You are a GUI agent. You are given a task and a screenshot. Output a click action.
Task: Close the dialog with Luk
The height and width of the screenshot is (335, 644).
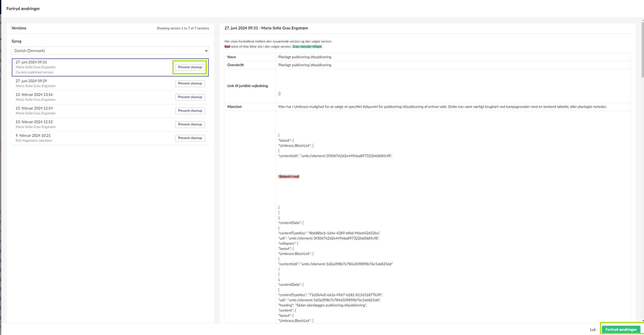tap(593, 330)
